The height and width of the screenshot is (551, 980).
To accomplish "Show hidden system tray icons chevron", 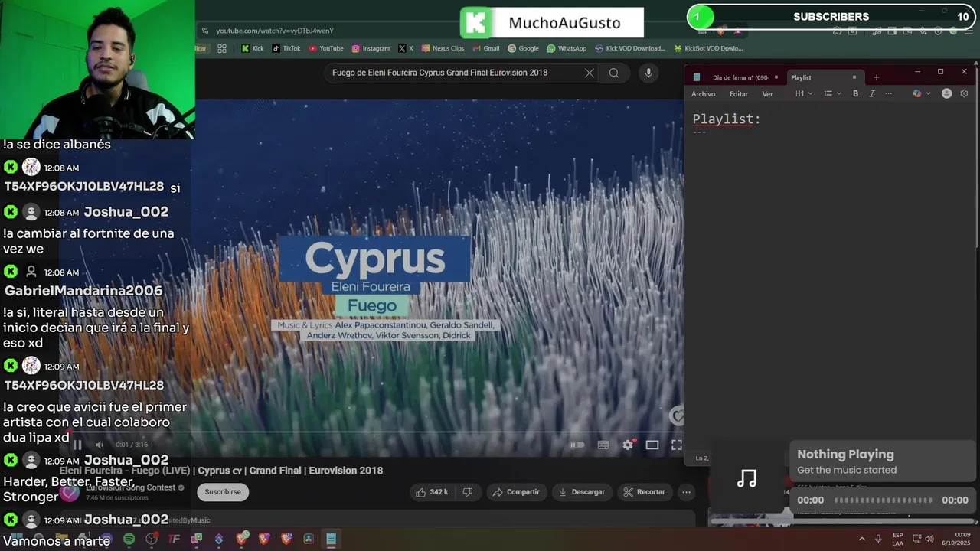I will point(861,539).
